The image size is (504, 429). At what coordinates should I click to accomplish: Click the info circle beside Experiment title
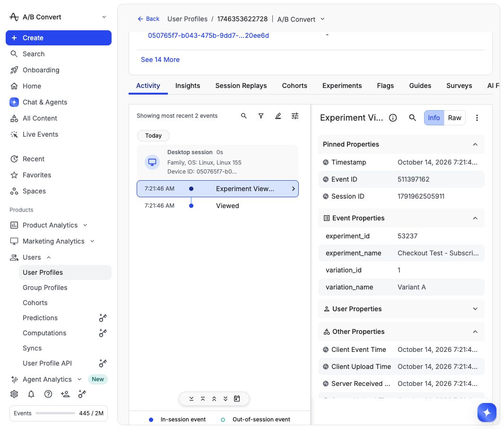(393, 118)
